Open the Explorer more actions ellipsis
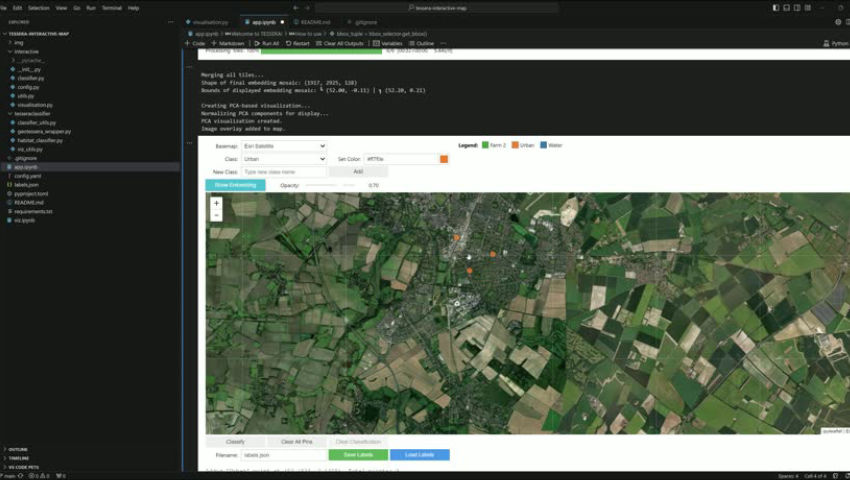The width and height of the screenshot is (850, 480). click(x=171, y=22)
